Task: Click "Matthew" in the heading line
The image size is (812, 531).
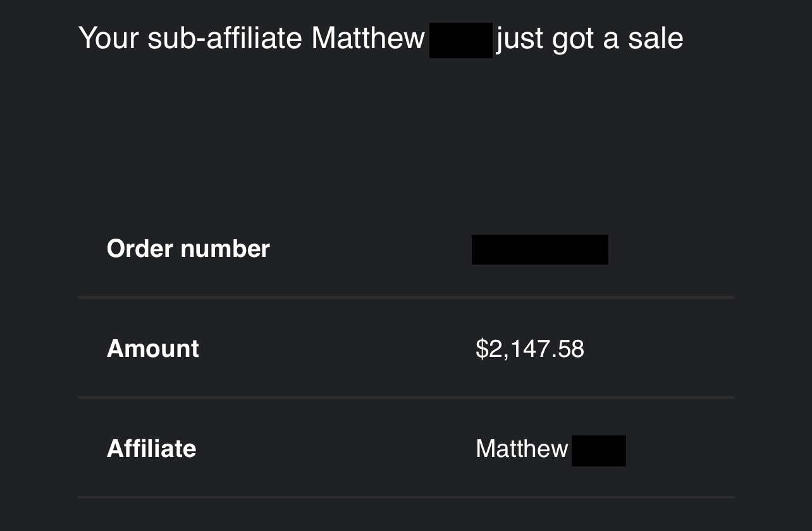Action: point(368,38)
